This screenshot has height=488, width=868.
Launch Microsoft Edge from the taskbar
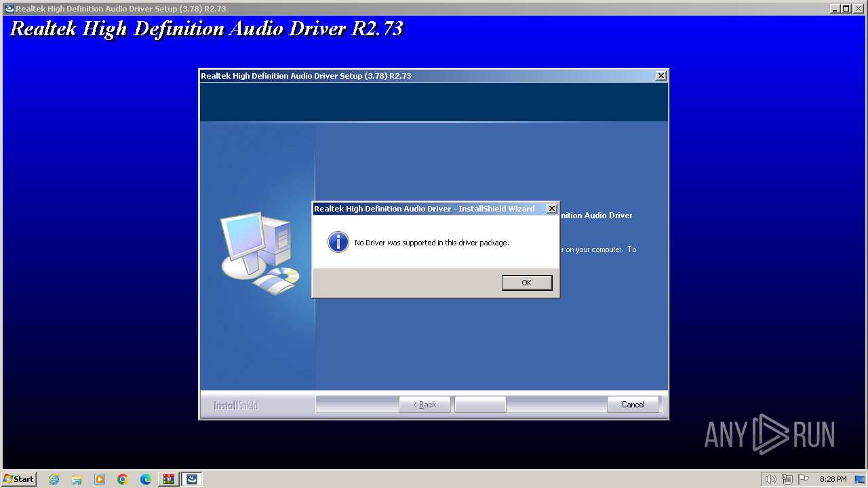146,479
